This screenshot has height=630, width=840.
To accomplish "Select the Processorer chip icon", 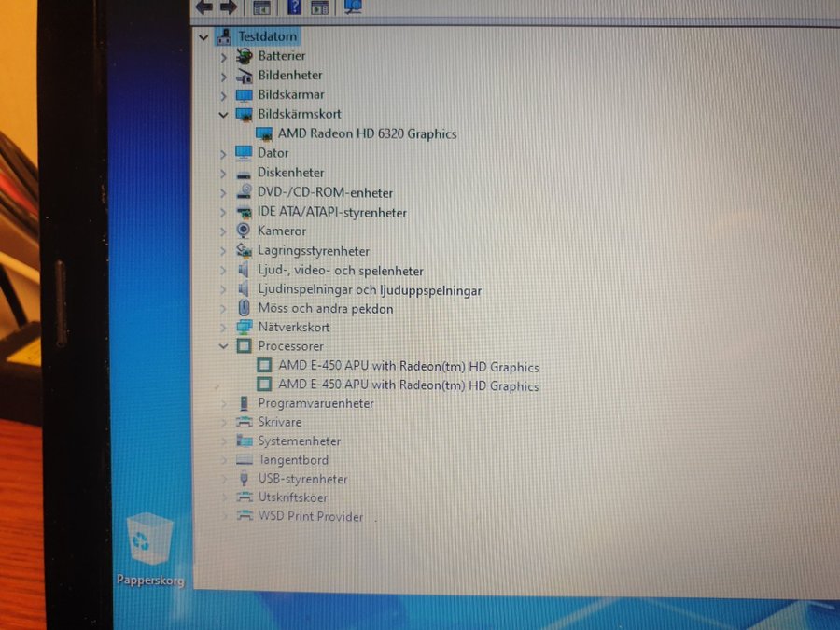I will tap(244, 346).
